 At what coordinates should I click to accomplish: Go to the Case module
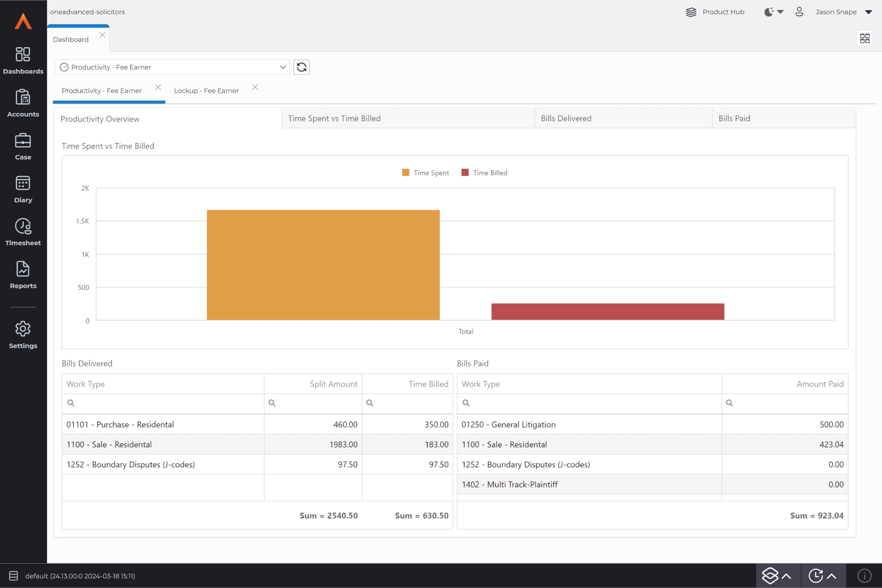click(x=23, y=146)
